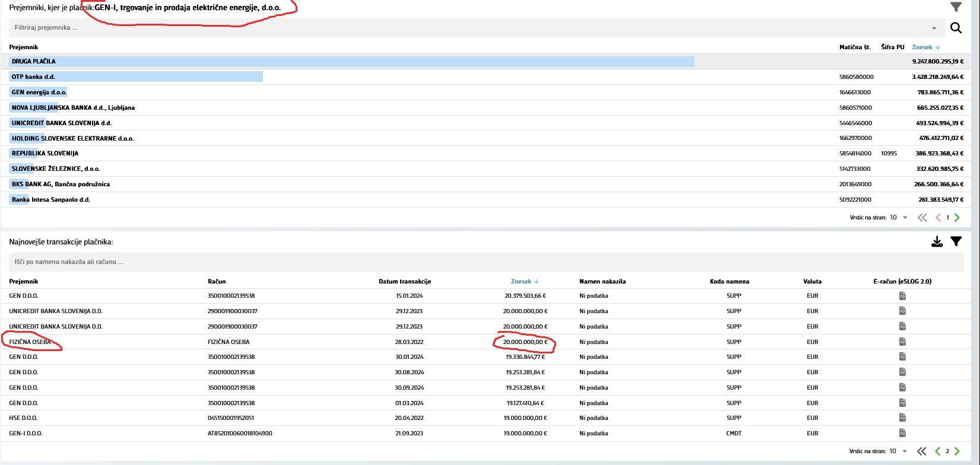Open e-račun document for the CMDT-coded transaction
Image resolution: width=980 pixels, height=465 pixels.
click(902, 433)
